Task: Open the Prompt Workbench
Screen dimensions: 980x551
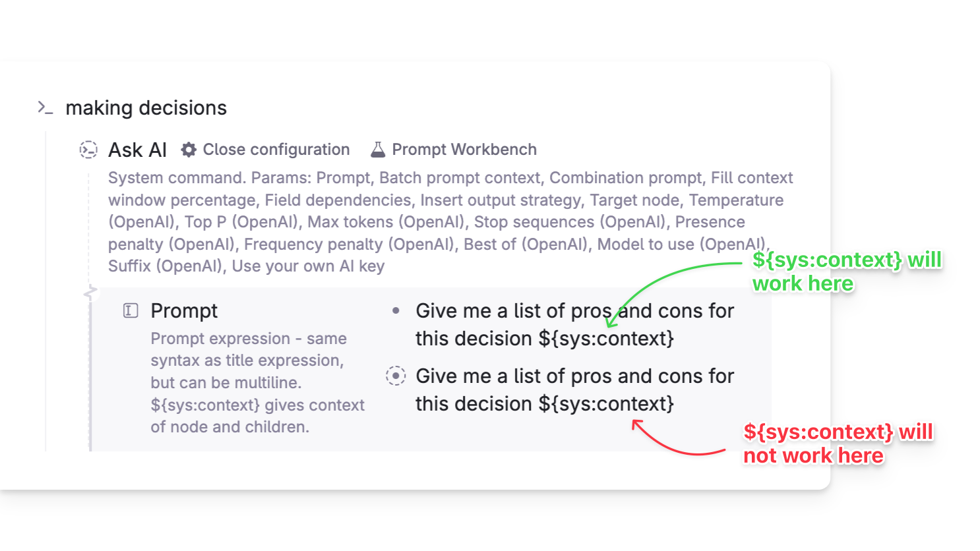Action: point(454,150)
